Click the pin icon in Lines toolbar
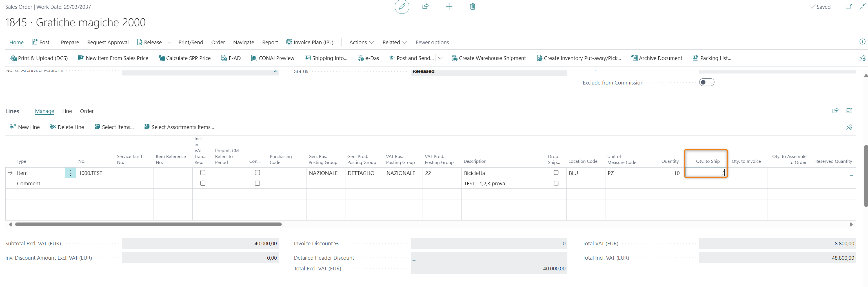 tap(849, 127)
